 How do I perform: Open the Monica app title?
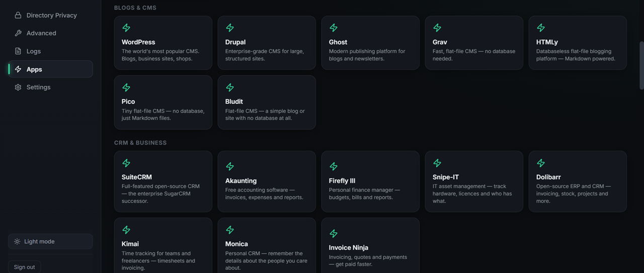[236, 244]
